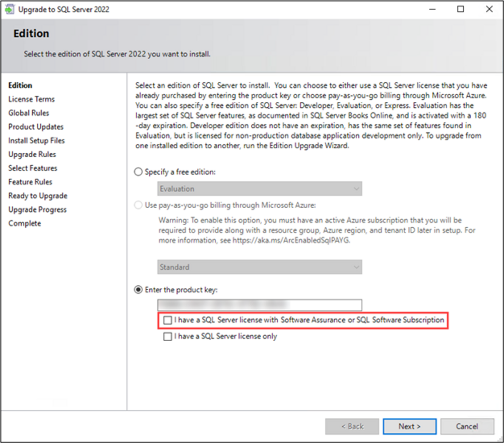
Task: Open the Upgrade Rules step
Action: (x=32, y=154)
